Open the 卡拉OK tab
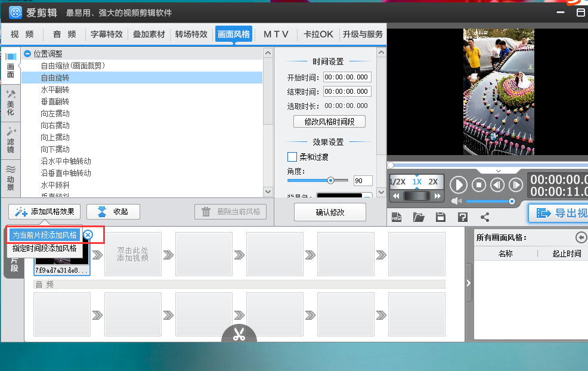588x371 pixels. [x=318, y=34]
